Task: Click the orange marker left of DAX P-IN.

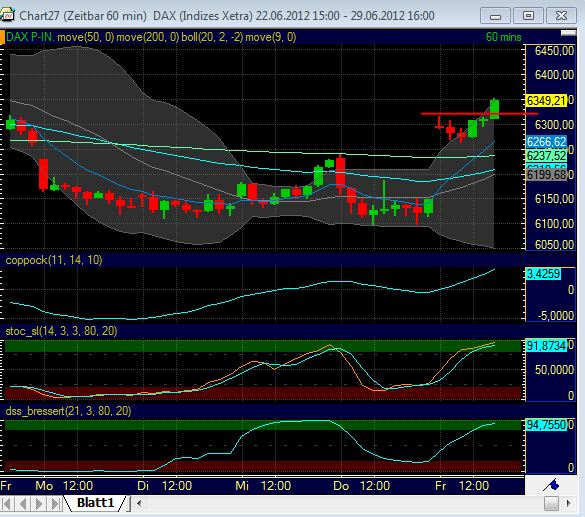Action: pyautogui.click(x=2, y=37)
